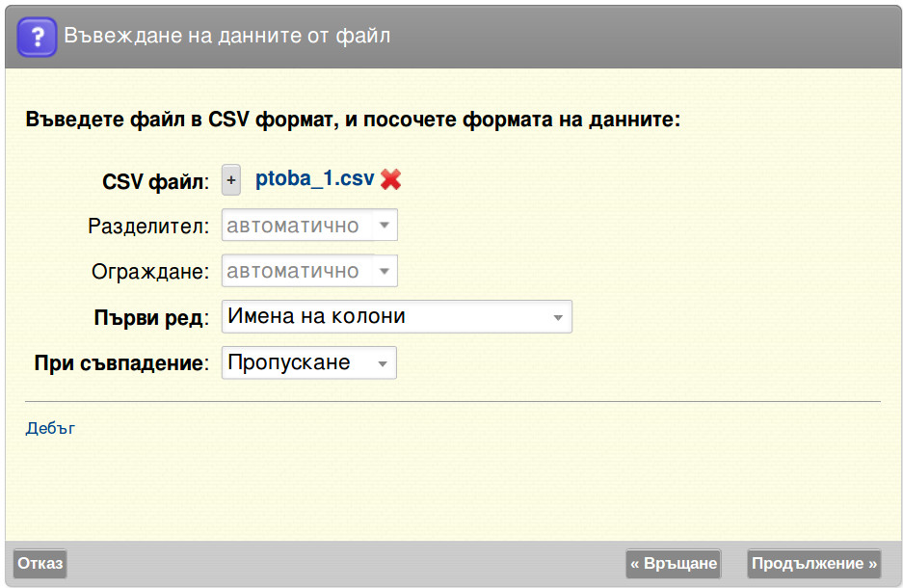Click the Дебъг link
This screenshot has width=903, height=588.
pos(50,429)
